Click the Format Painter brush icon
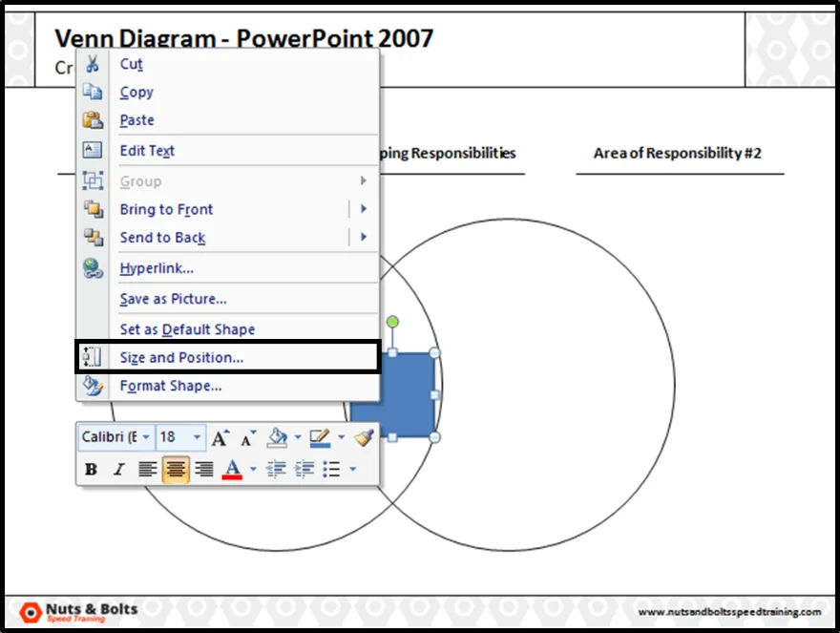Viewport: 840px width, 633px height. pos(365,437)
